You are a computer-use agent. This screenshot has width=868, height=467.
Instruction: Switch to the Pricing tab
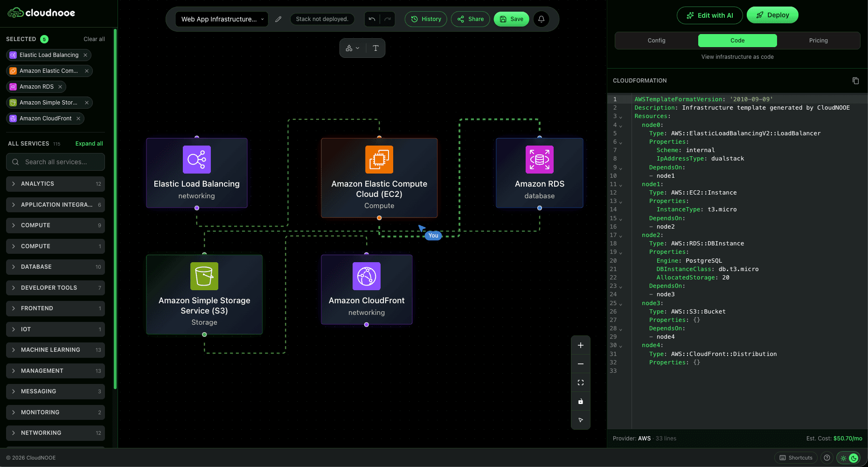(x=818, y=41)
